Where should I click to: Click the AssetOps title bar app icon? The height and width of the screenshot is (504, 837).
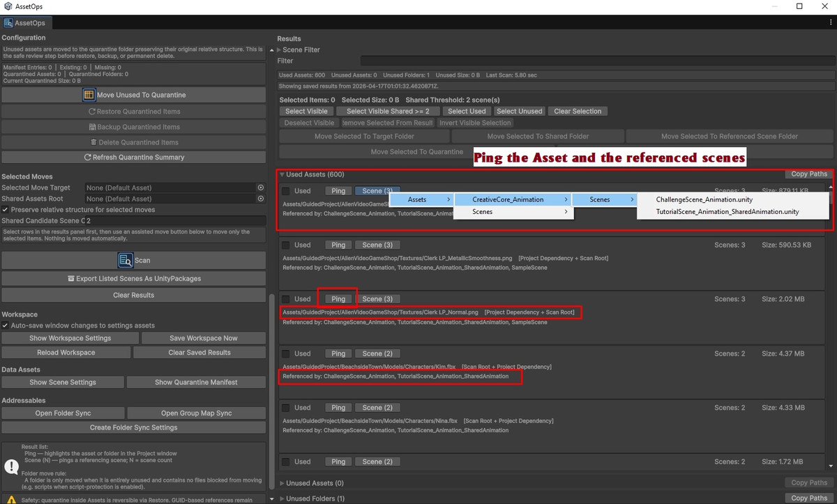click(7, 6)
